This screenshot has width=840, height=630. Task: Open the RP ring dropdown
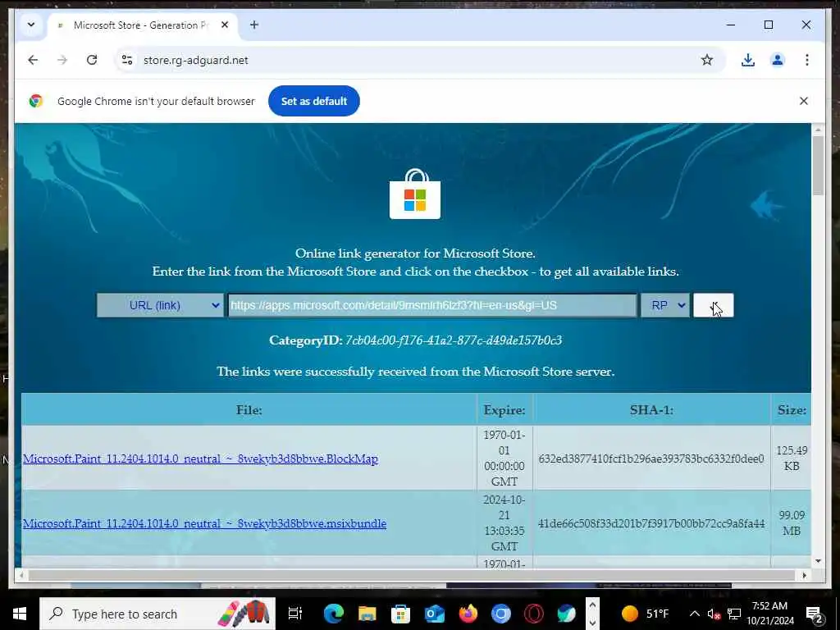[x=665, y=305]
